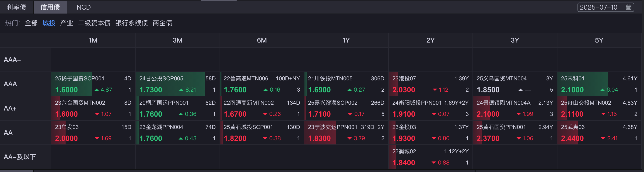This screenshot has height=172, width=644.
Task: Click yield value 1.8500
Action: 488,90
